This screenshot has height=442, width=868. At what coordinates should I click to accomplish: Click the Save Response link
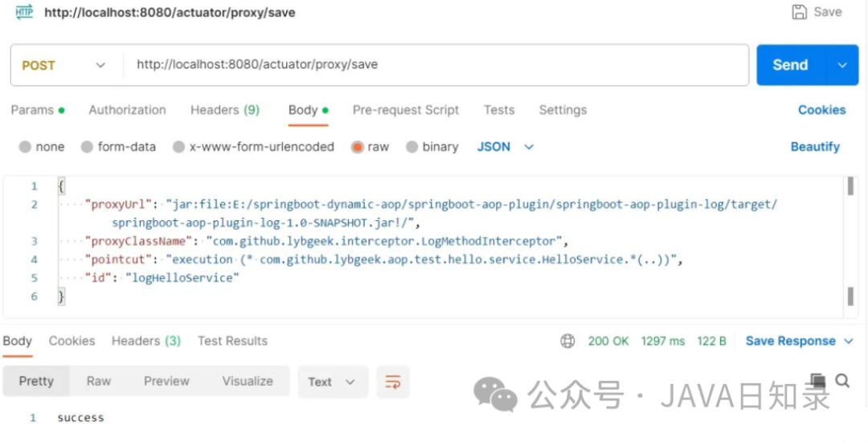point(791,342)
